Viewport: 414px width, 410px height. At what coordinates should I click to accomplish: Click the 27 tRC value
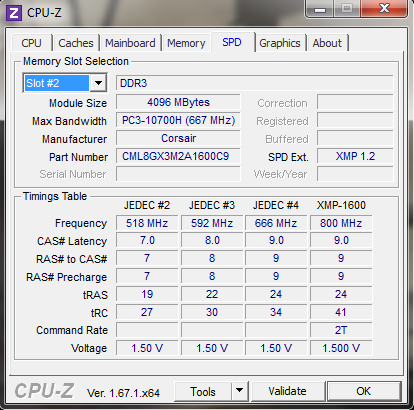147,312
